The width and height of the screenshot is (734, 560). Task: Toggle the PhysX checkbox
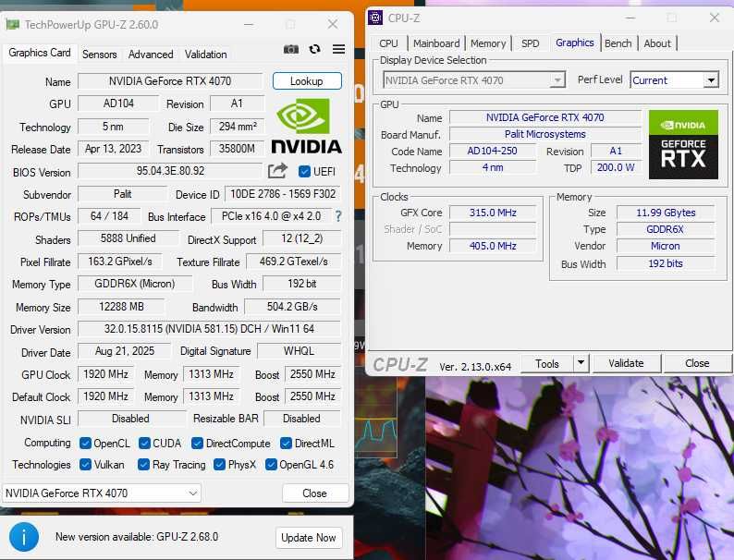tap(219, 464)
